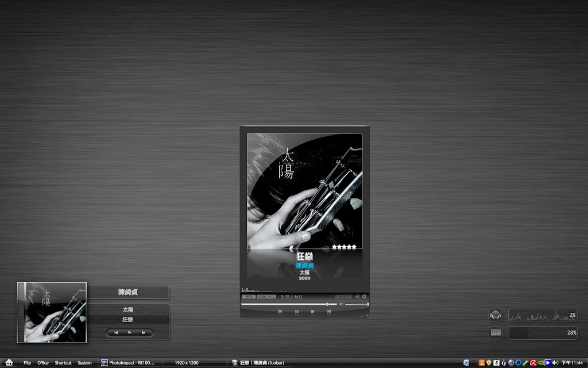This screenshot has height=368, width=588.
Task: Click the gray globe tray icon
Action: [x=511, y=363]
